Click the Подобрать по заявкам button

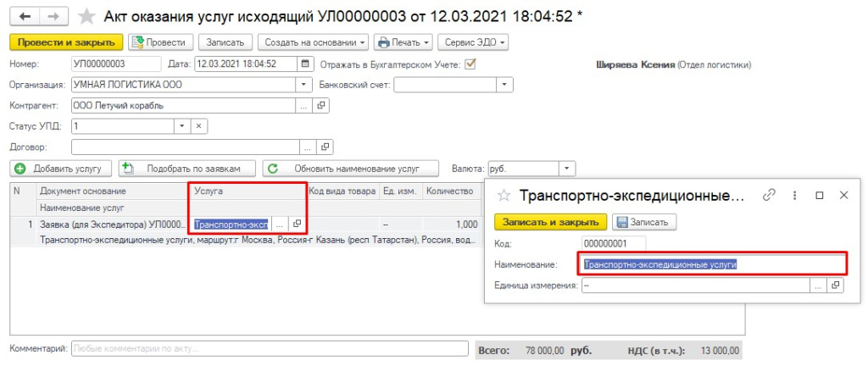pyautogui.click(x=187, y=169)
